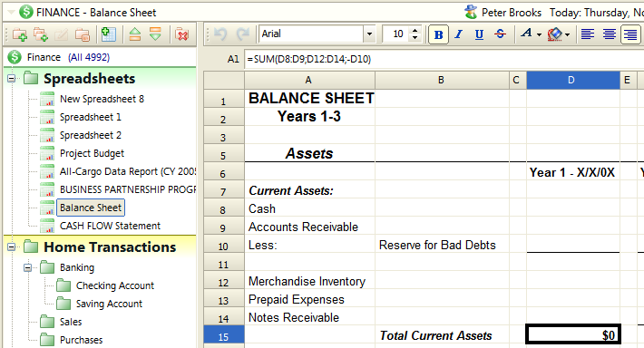Select the Purchases folder
The width and height of the screenshot is (644, 348).
81,340
